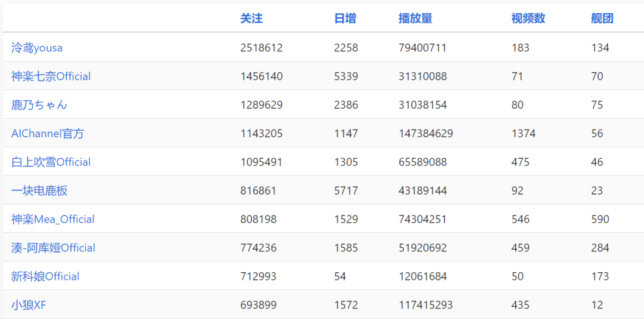Click video count 183 for 泠鸢yousa
Screen dimensions: 644x320
521,48
